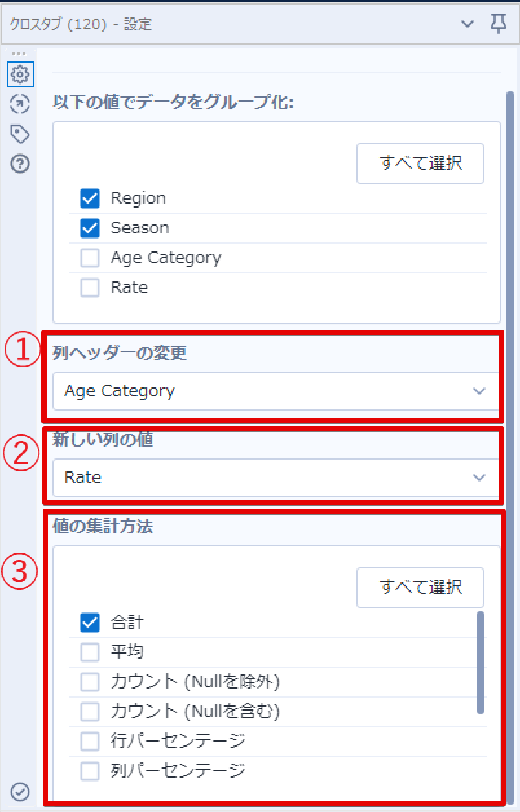The height and width of the screenshot is (812, 520).
Task: Click the navigation target icon in sidebar
Action: (21, 104)
